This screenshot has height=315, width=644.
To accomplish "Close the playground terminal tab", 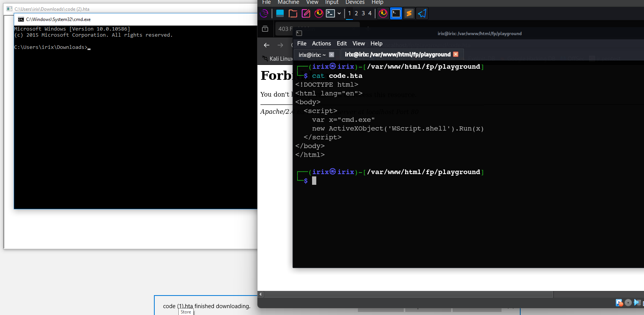I will (x=456, y=54).
